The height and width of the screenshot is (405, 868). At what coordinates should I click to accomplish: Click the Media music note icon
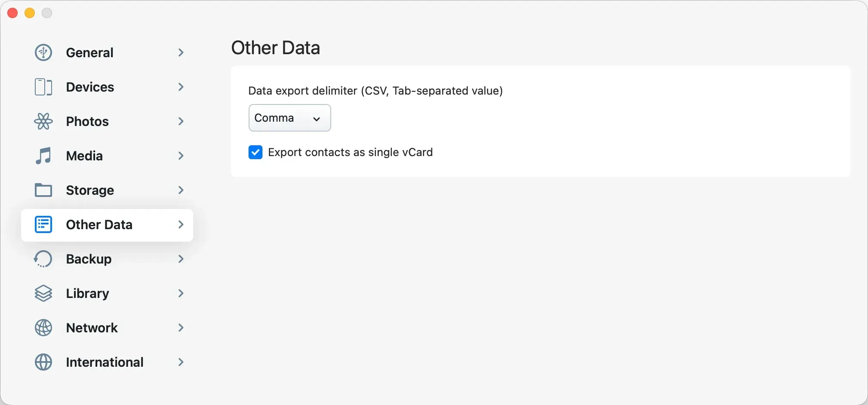coord(43,156)
